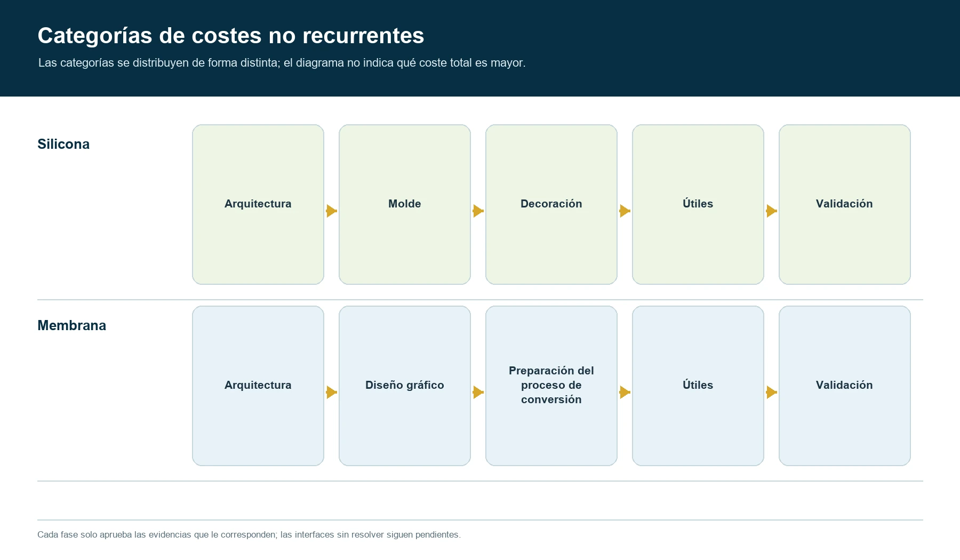Viewport: 960px width, 560px height.
Task: Click the Decoración box
Action: click(551, 204)
